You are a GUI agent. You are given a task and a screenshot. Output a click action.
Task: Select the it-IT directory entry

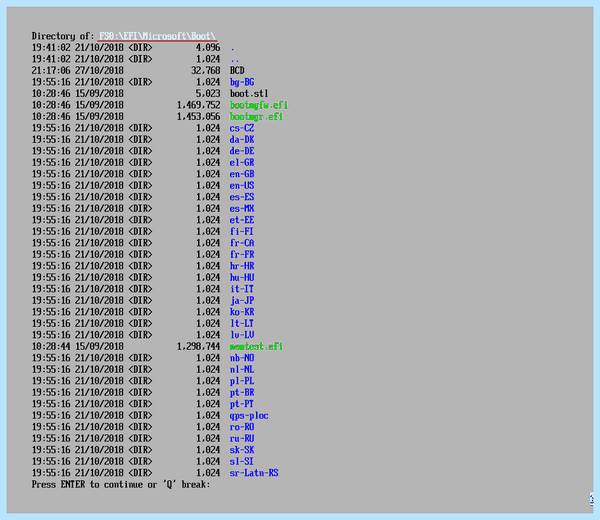pos(242,289)
